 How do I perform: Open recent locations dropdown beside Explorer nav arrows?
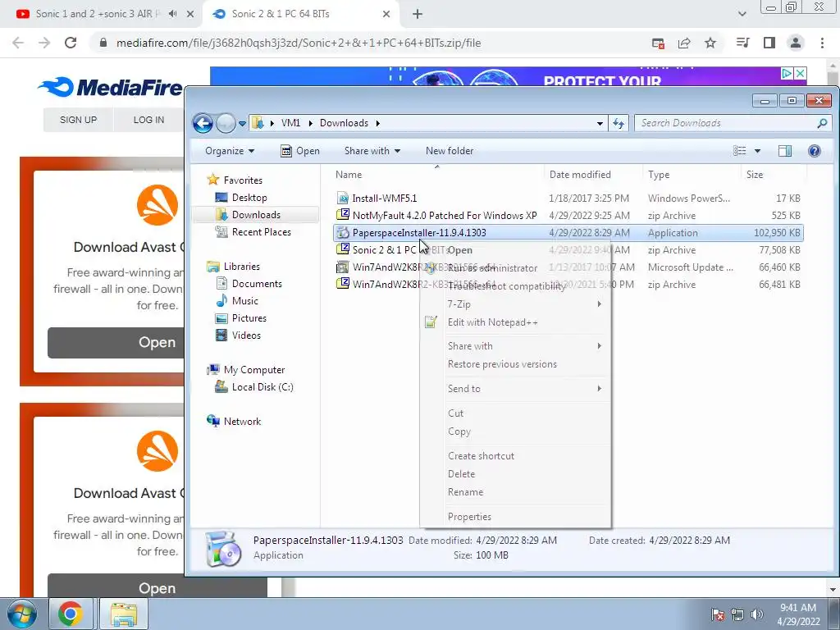[242, 124]
